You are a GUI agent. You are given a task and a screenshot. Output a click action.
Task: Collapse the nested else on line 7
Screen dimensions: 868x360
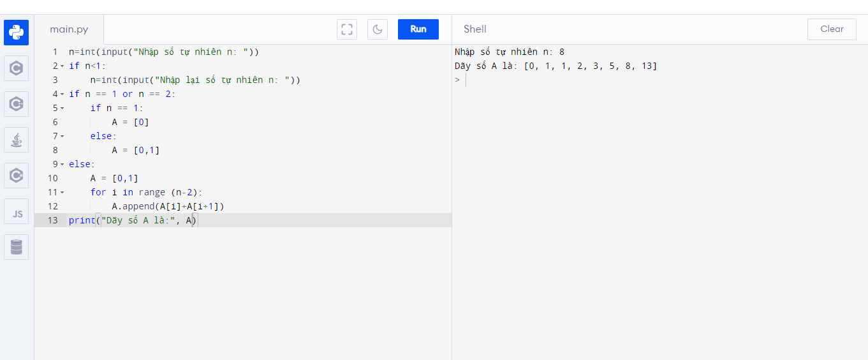[63, 137]
